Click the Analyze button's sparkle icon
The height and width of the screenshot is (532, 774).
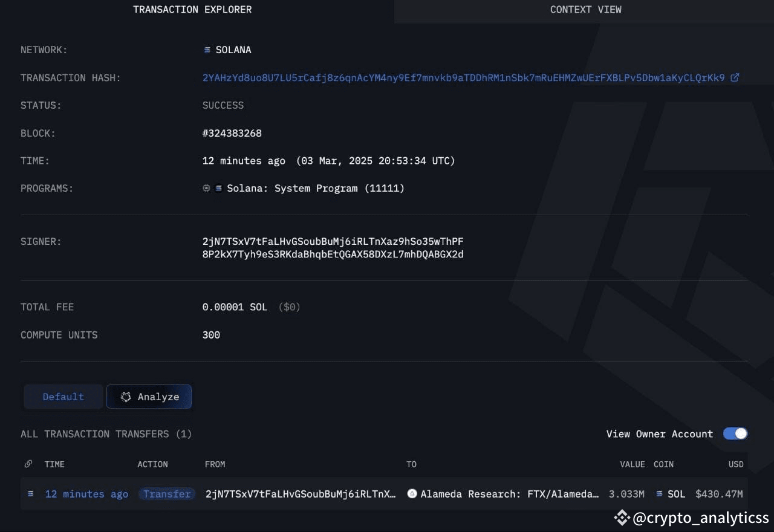(126, 397)
